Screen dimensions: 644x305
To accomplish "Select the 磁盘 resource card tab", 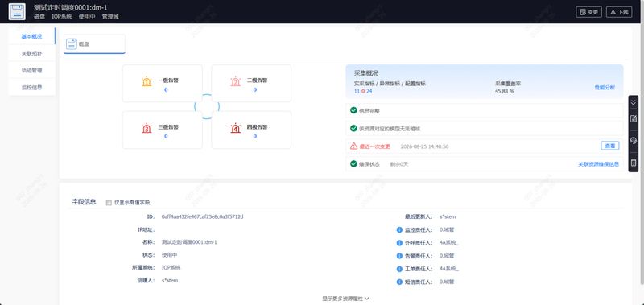I will click(94, 44).
